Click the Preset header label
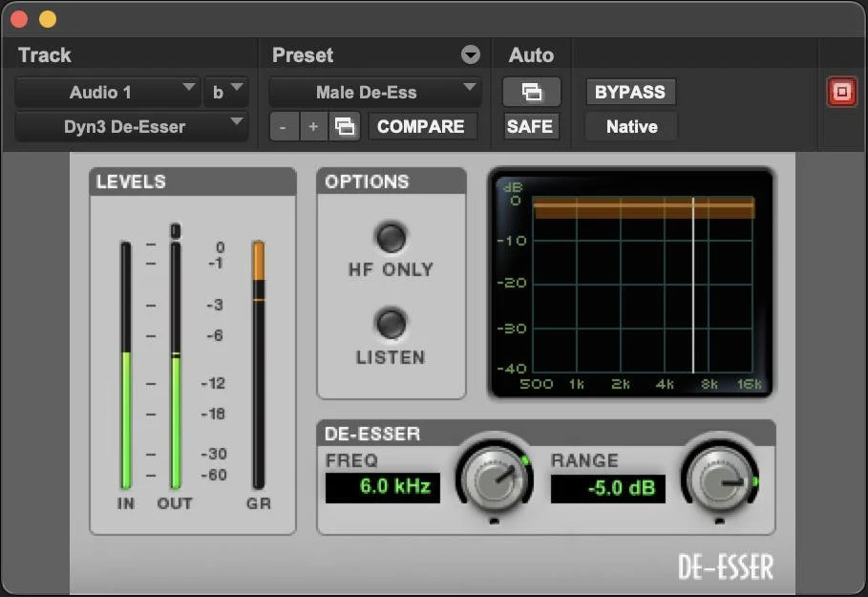 click(303, 54)
